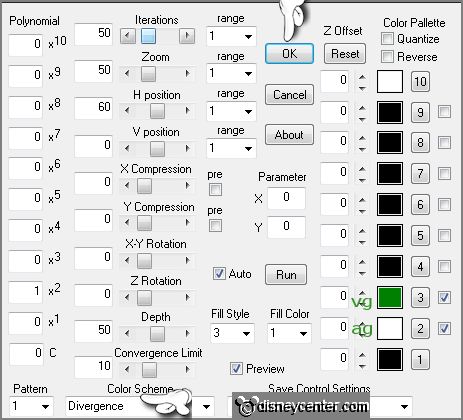463x420 pixels.
Task: Click the Zoom slider left arrow
Action: (x=127, y=73)
